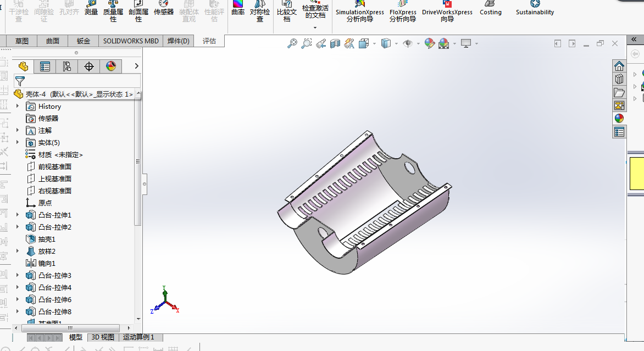The height and width of the screenshot is (351, 644).
Task: Click the feature tree filter funnel
Action: click(x=20, y=81)
